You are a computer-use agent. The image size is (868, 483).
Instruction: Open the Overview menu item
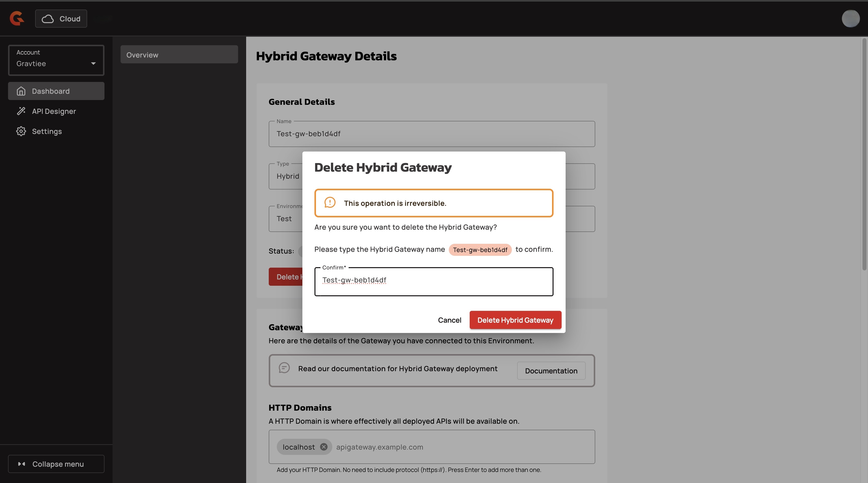pos(179,55)
